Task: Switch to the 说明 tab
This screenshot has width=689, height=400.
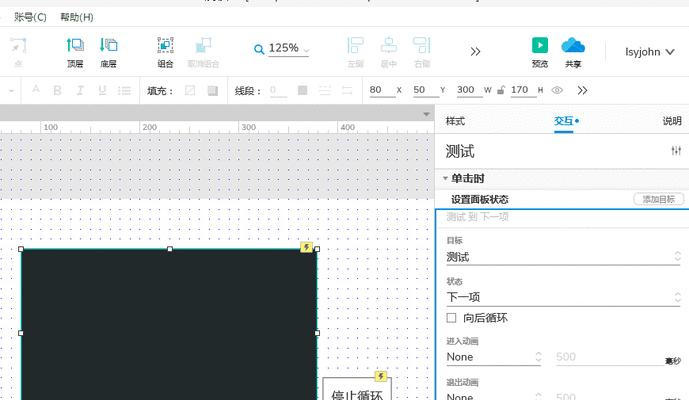Action: (672, 121)
